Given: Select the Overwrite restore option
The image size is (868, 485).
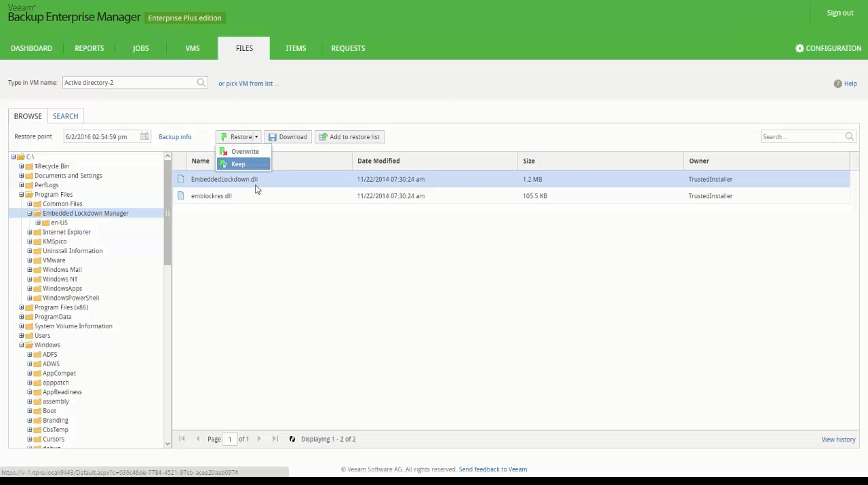Looking at the screenshot, I should coord(244,152).
